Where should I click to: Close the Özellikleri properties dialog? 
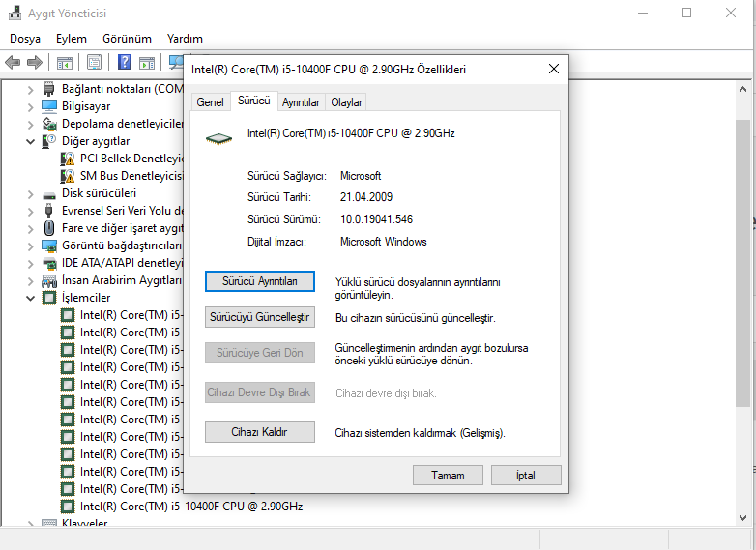point(554,69)
